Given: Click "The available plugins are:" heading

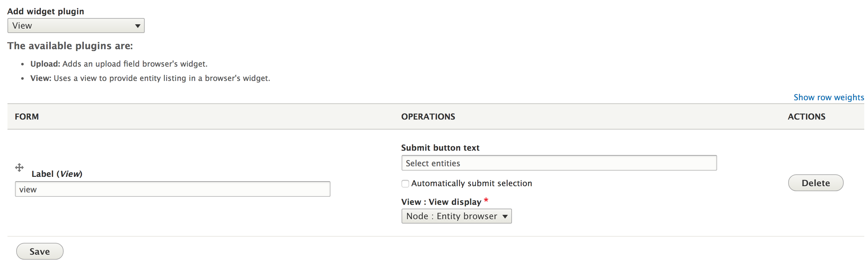Looking at the screenshot, I should [x=70, y=46].
